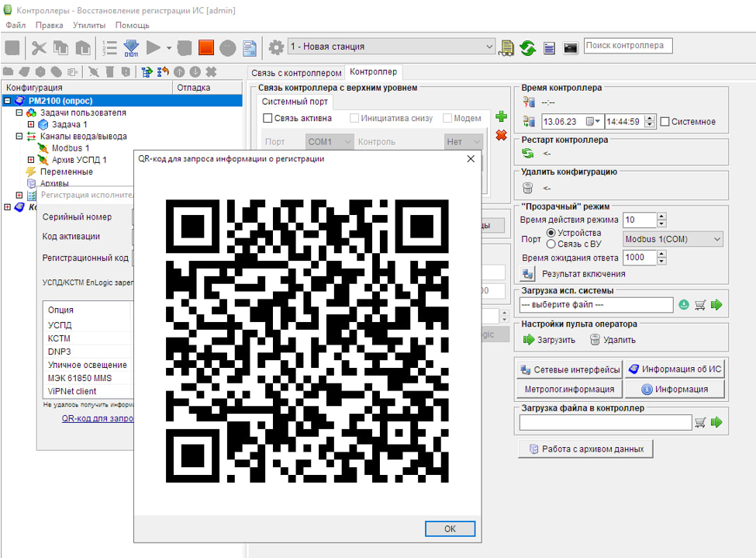This screenshot has width=756, height=558.
Task: Click the gray play triangle icon
Action: point(154,47)
